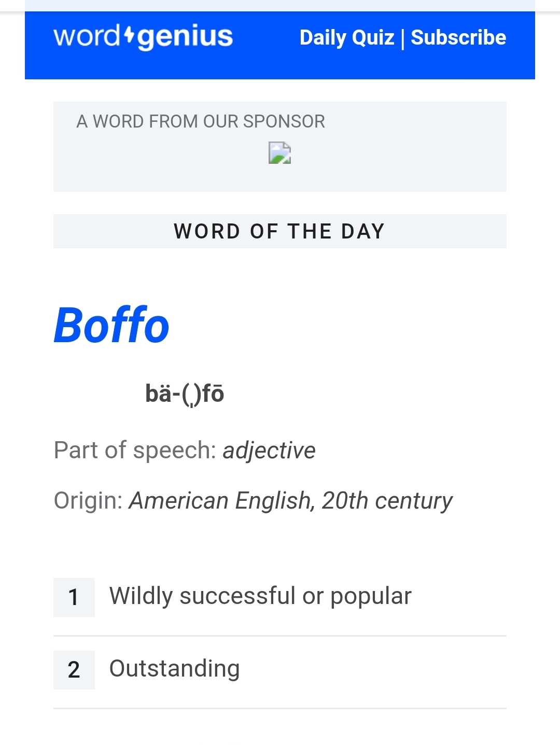Click the word 'adjective'

pyautogui.click(x=269, y=450)
